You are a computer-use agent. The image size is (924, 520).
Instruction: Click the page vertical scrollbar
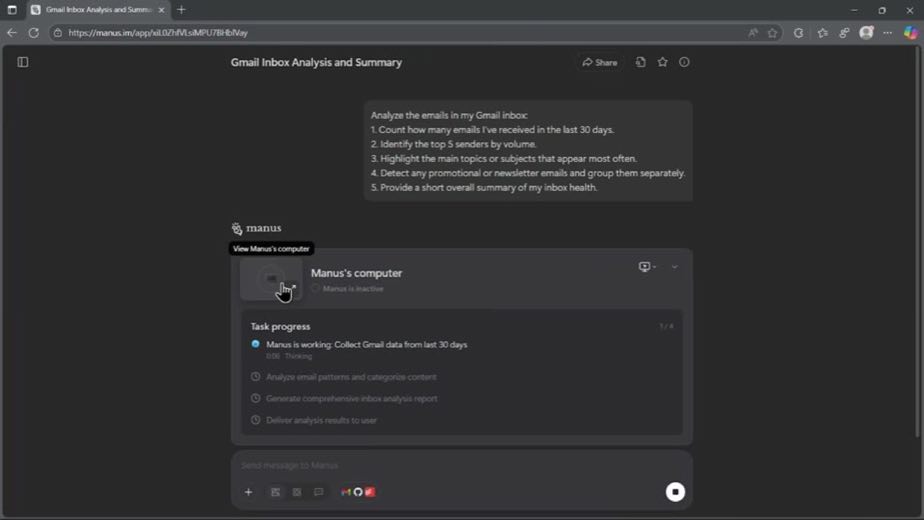click(x=917, y=242)
